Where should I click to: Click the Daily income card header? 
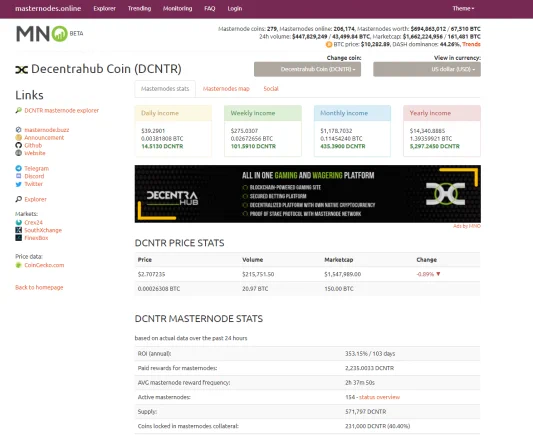click(x=173, y=113)
